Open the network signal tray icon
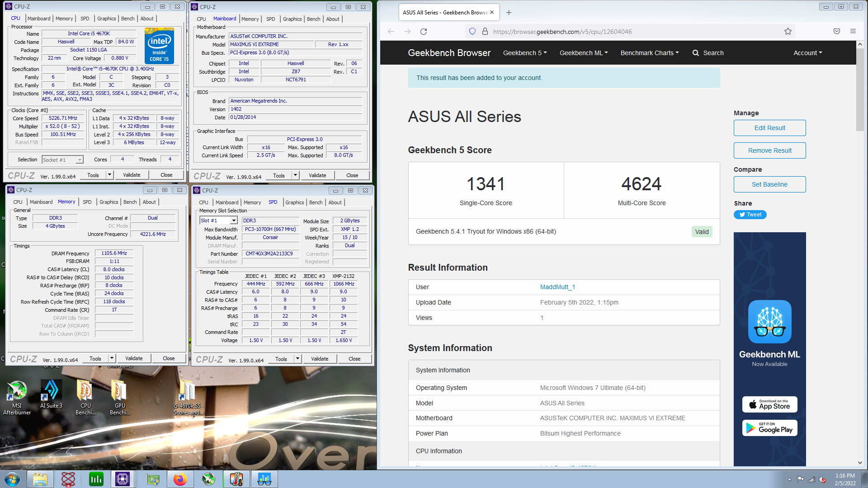Viewport: 868px width, 488px height. 811,479
